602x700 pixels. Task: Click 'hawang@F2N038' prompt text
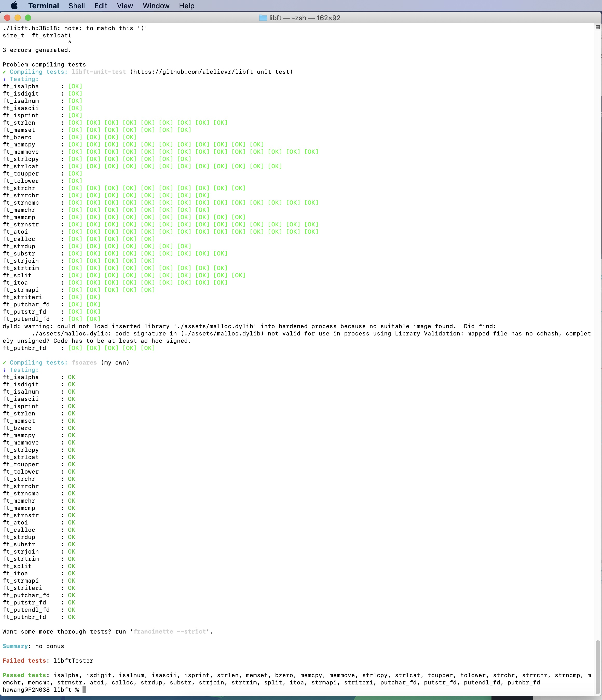coord(26,690)
